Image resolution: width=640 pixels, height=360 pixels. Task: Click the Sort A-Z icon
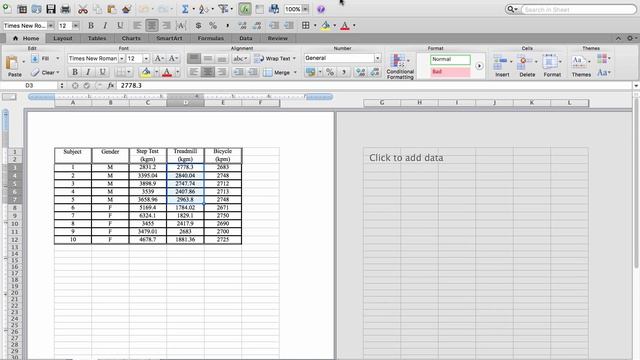coord(203,9)
